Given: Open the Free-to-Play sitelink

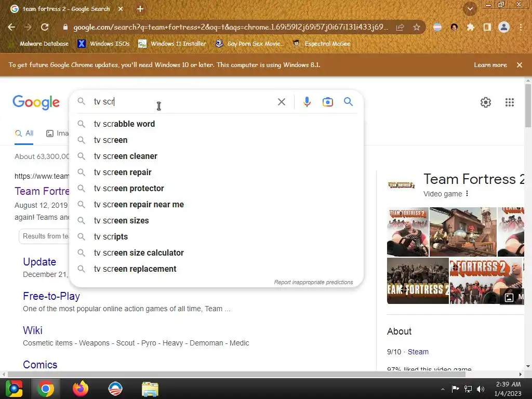Looking at the screenshot, I should (51, 296).
